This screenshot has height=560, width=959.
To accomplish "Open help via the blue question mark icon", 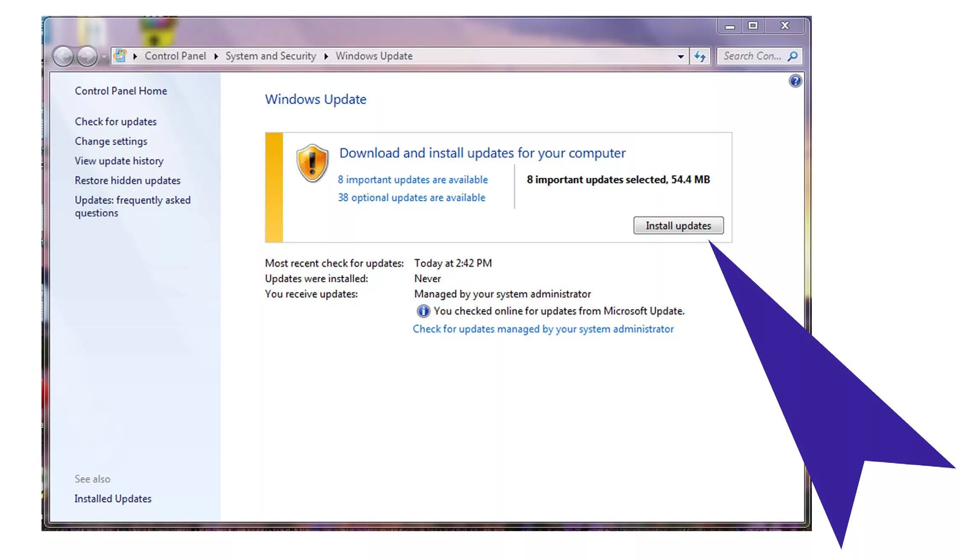I will tap(795, 81).
